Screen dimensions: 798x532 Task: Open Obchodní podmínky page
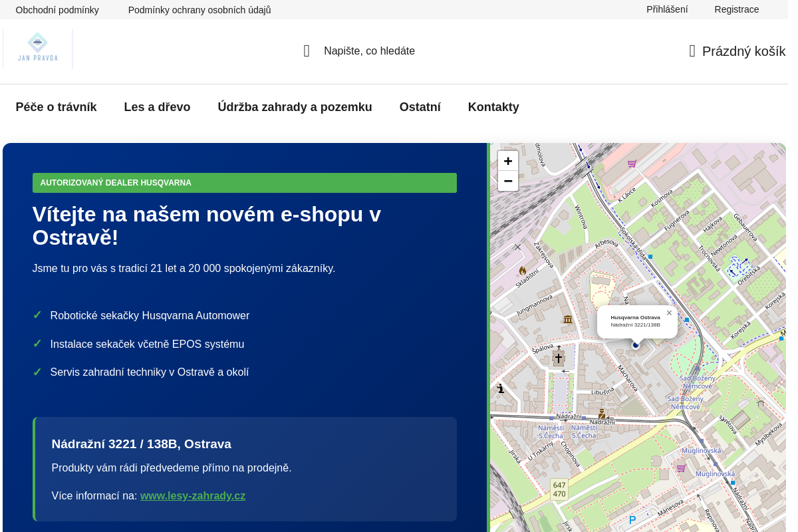point(57,10)
